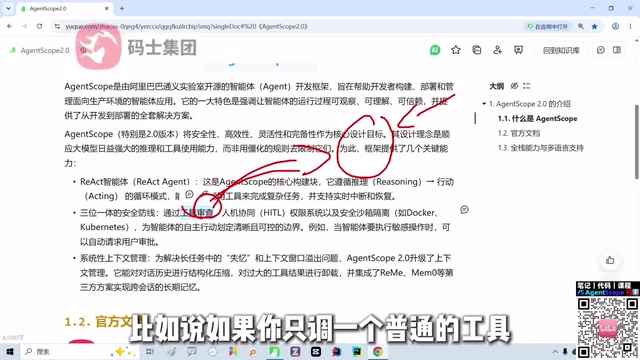
Task: Reload the page with the refresh icon
Action: point(39,26)
